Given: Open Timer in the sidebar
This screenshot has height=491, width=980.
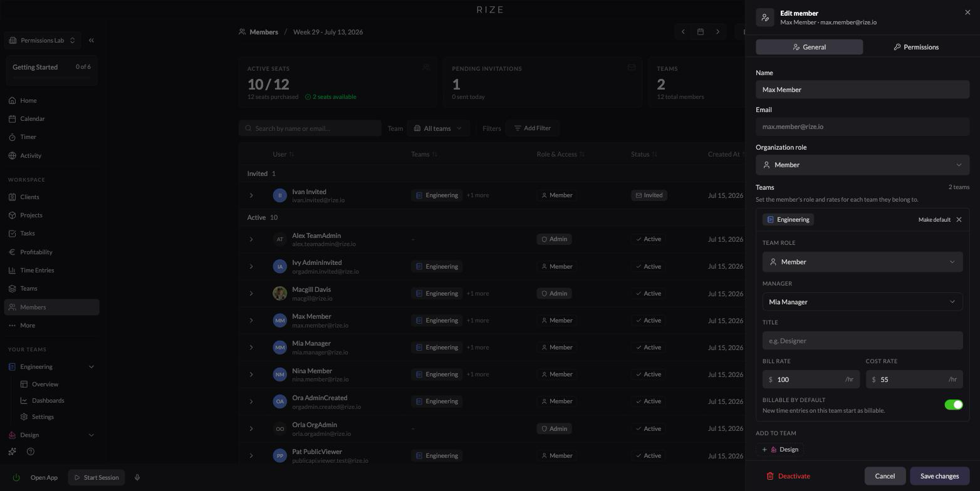Looking at the screenshot, I should 51,137.
